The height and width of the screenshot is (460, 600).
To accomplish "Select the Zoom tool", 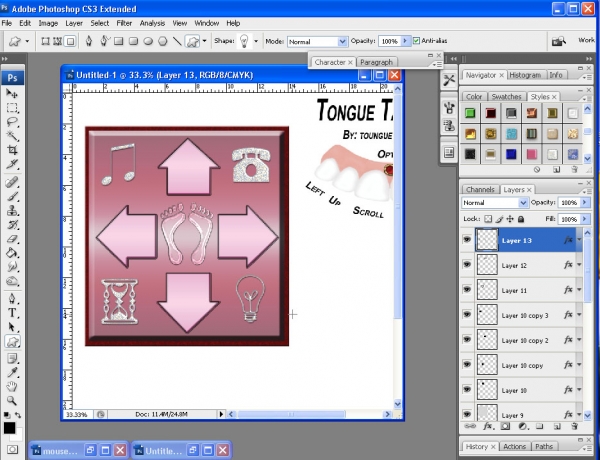I will click(x=12, y=401).
